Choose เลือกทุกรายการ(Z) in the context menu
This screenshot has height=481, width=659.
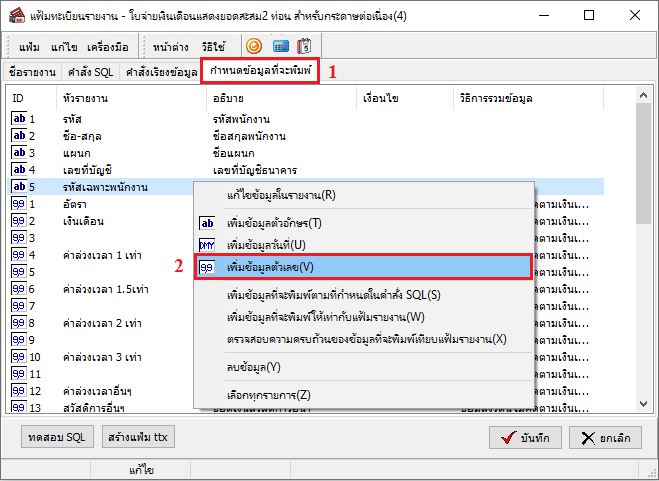pyautogui.click(x=269, y=394)
